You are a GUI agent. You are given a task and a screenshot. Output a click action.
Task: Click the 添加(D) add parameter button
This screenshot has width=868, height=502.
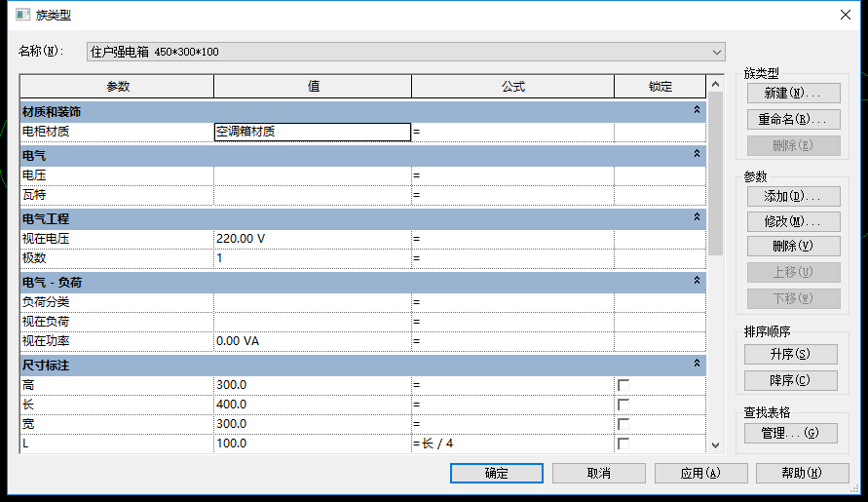pos(793,196)
